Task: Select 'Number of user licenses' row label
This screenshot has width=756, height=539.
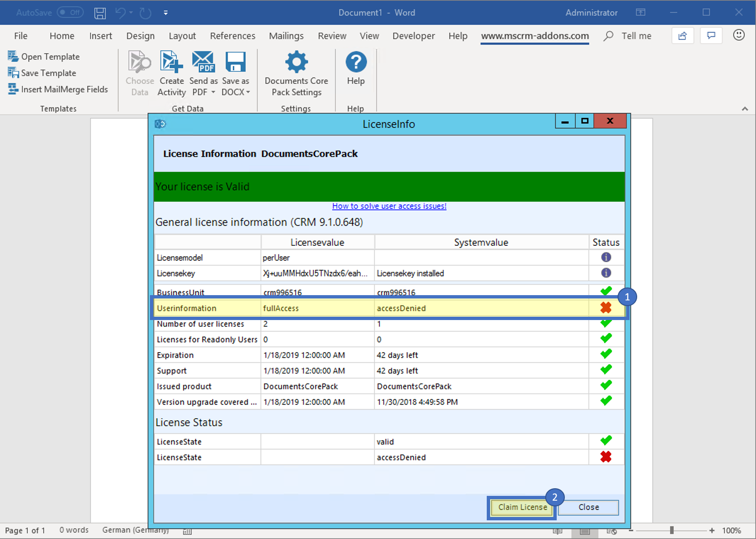Action: (200, 324)
